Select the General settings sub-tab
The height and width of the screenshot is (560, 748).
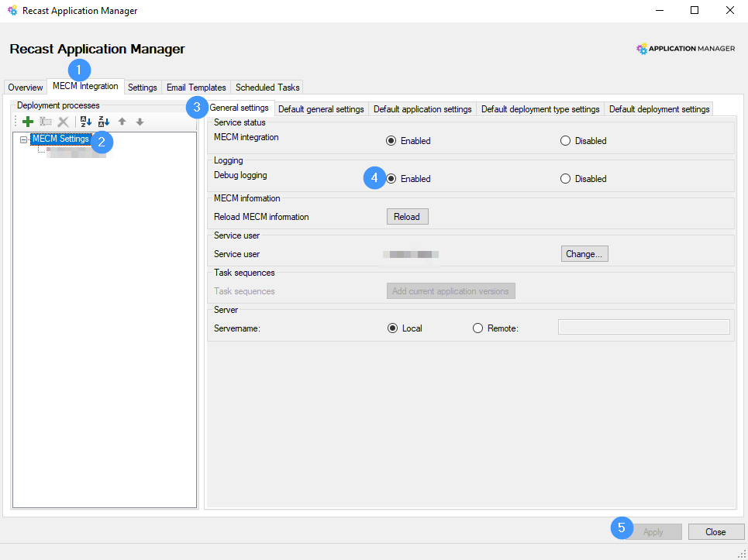(x=239, y=108)
